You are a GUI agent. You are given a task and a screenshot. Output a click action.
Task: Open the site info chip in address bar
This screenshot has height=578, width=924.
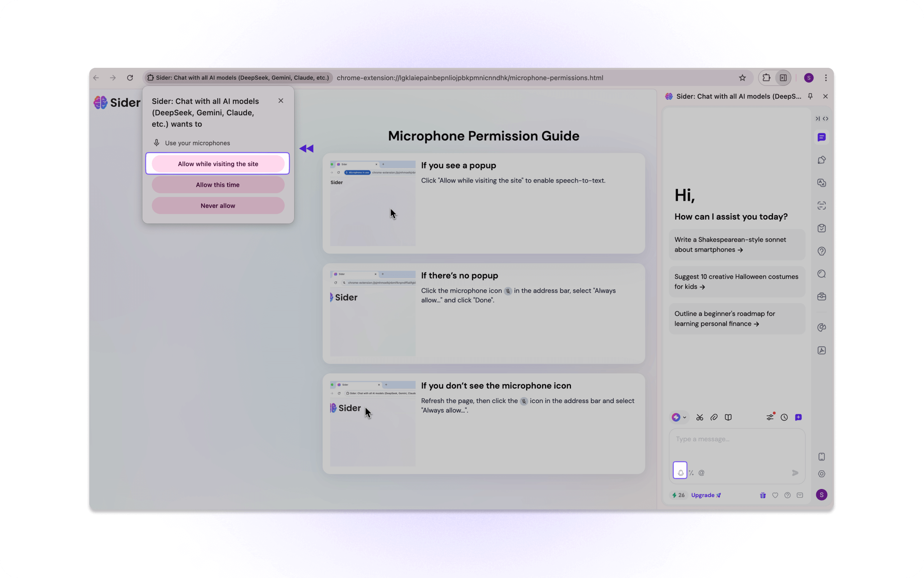[x=238, y=78]
